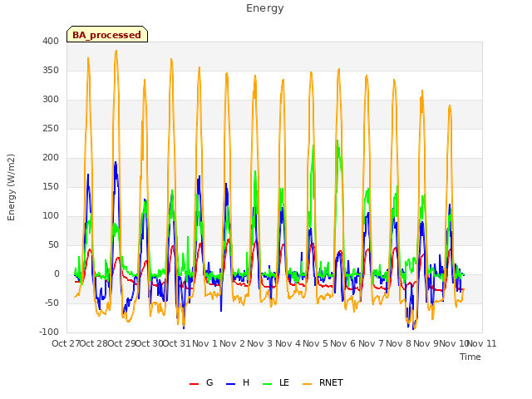Click the y-axis label Energy (W/m2)

tap(11, 187)
